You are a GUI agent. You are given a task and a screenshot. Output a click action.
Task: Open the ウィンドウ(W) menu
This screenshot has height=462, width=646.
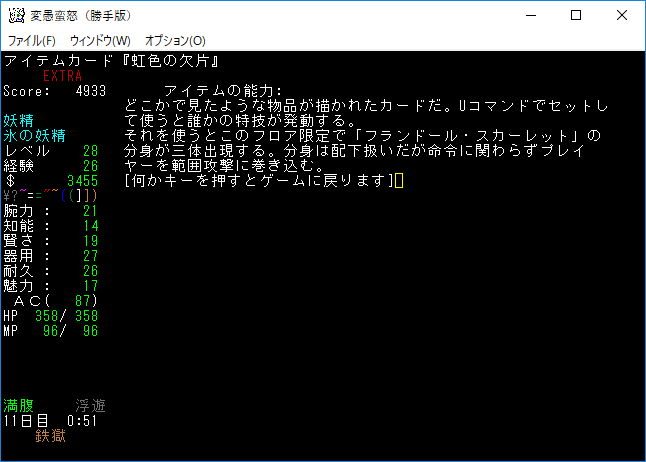[x=99, y=40]
